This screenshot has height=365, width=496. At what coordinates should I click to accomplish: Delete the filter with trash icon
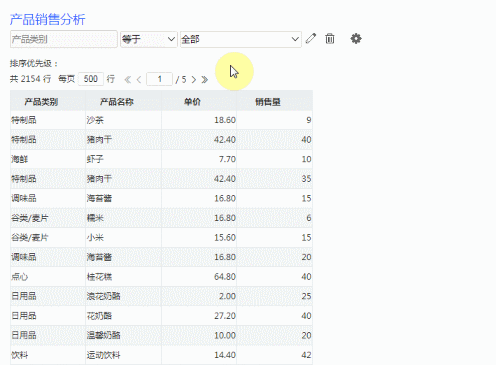pyautogui.click(x=330, y=39)
